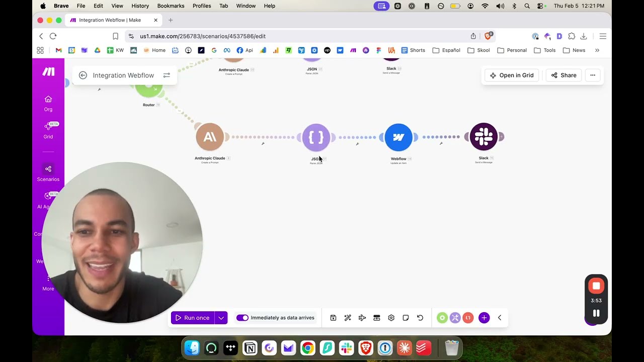The width and height of the screenshot is (644, 362).
Task: Click the Run once button
Action: [x=193, y=318]
